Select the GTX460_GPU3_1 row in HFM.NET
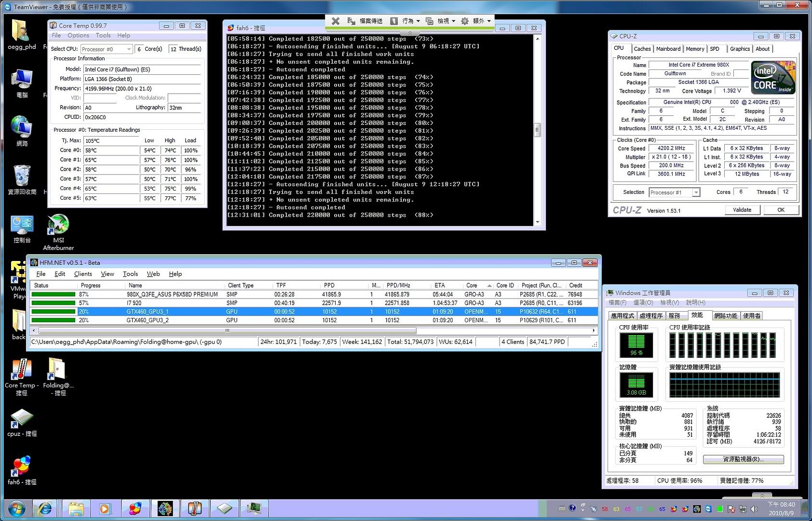812x521 pixels. point(314,312)
